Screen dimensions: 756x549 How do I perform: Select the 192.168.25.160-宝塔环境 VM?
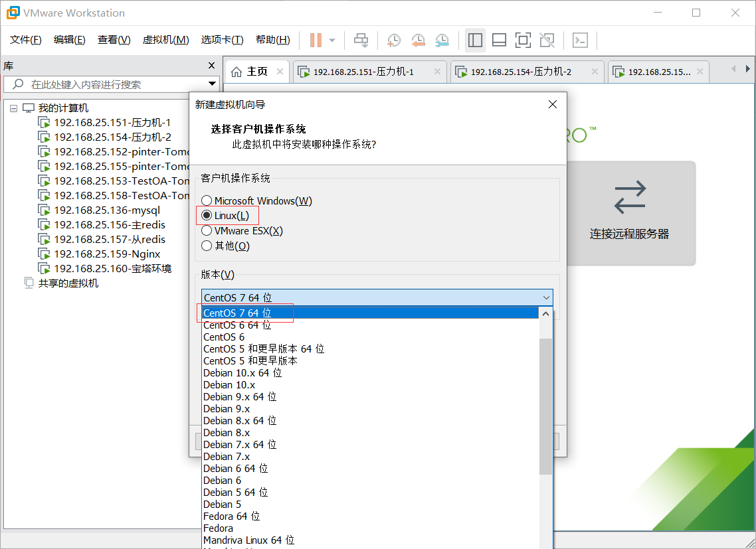pyautogui.click(x=105, y=268)
